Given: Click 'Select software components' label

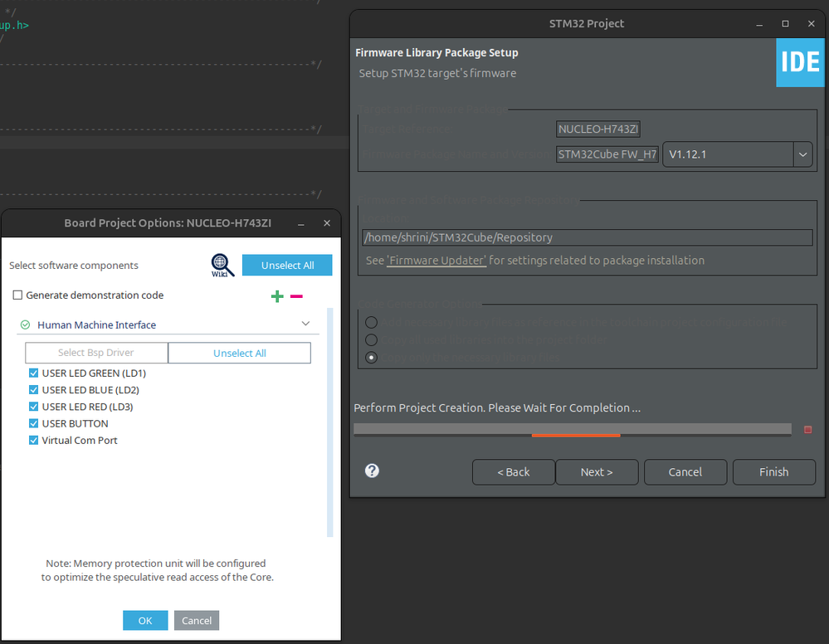Looking at the screenshot, I should (74, 266).
